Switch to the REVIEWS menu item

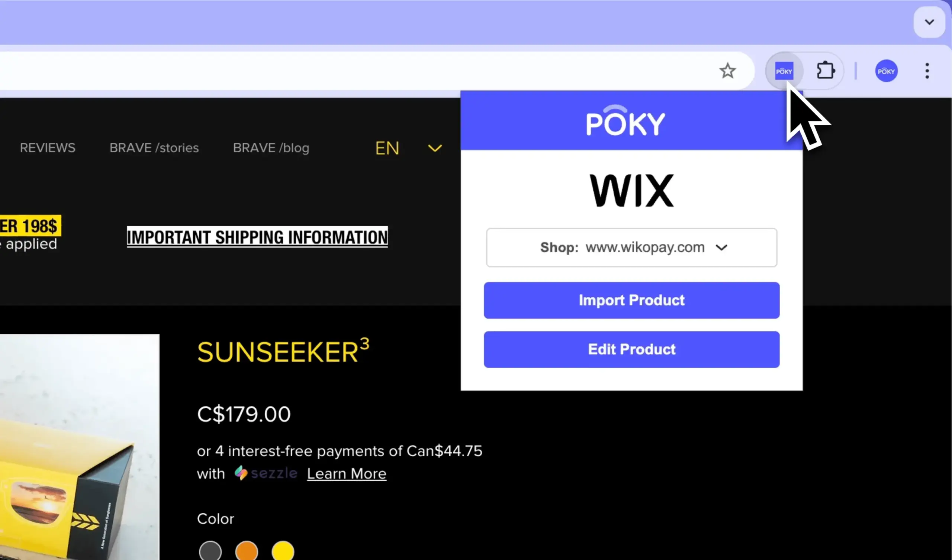[48, 148]
